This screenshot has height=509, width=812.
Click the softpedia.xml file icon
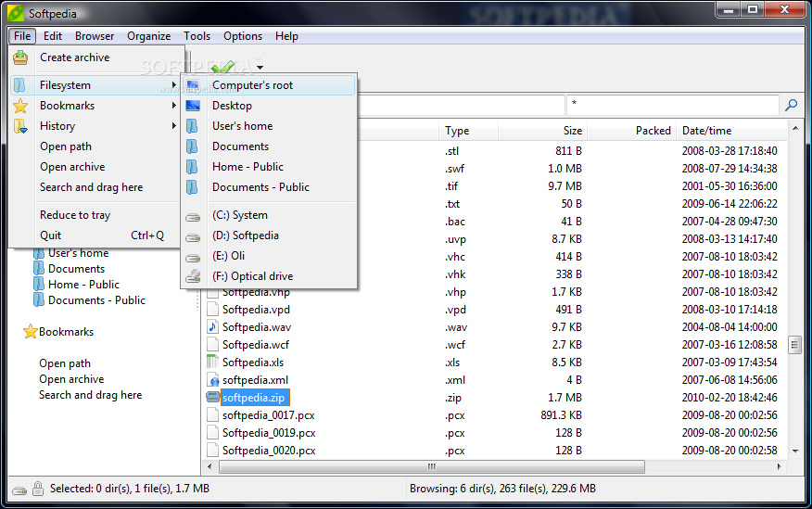(213, 380)
